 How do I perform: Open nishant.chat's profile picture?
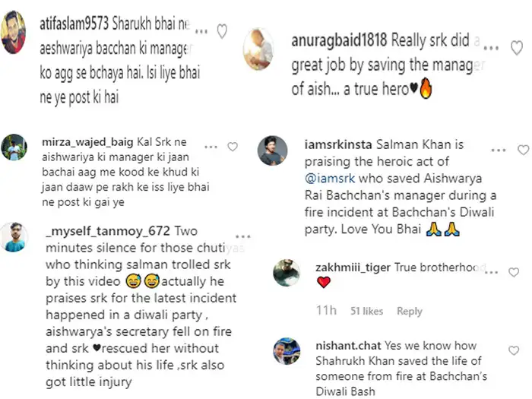pyautogui.click(x=287, y=351)
